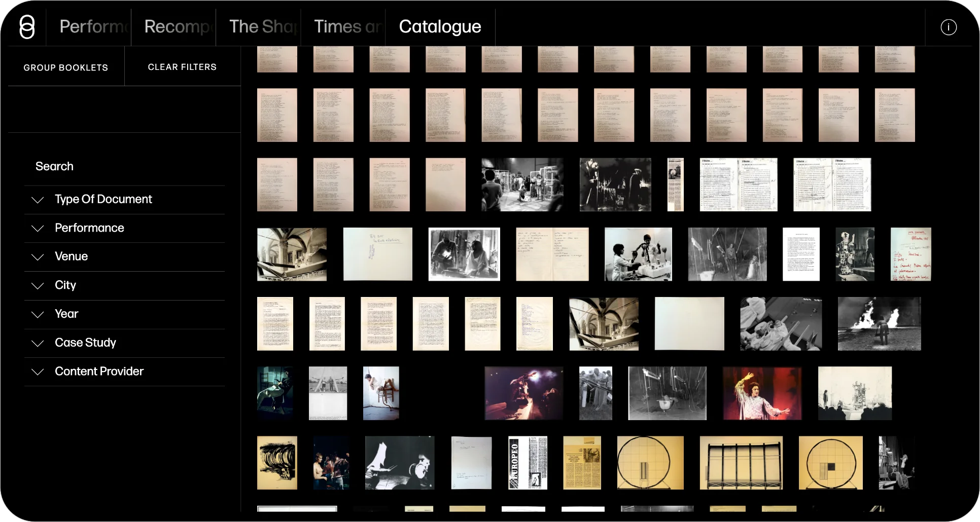Image resolution: width=980 pixels, height=522 pixels.
Task: Switch to the Catalogue tab
Action: 440,27
